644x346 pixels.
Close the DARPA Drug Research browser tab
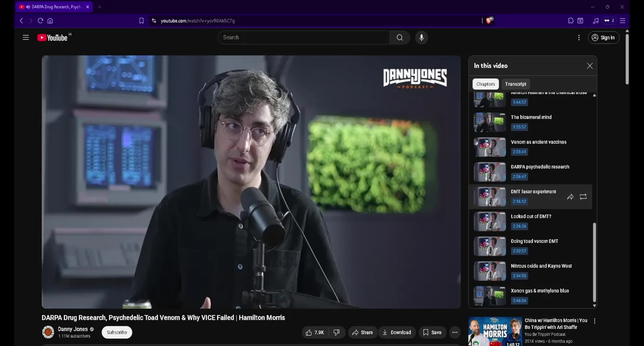tap(88, 7)
